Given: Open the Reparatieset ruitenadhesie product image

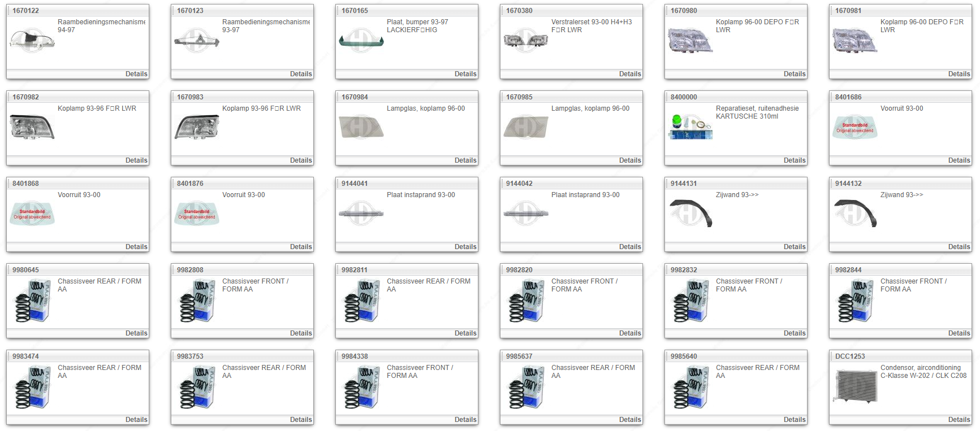Looking at the screenshot, I should (x=690, y=127).
